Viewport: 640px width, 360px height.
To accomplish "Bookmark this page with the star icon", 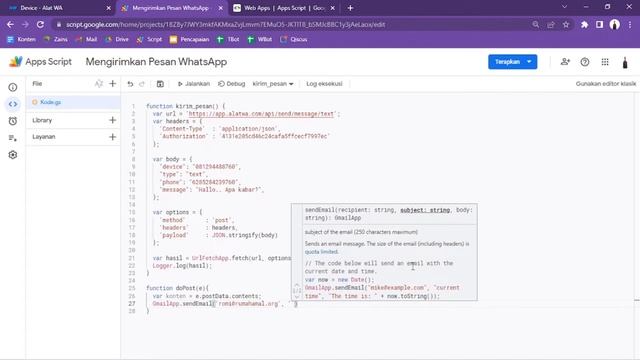I will point(566,24).
